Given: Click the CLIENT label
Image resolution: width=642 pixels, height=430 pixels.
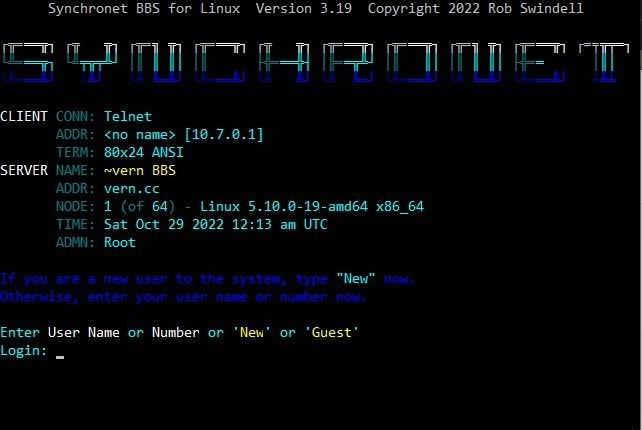Looking at the screenshot, I should [x=24, y=117].
